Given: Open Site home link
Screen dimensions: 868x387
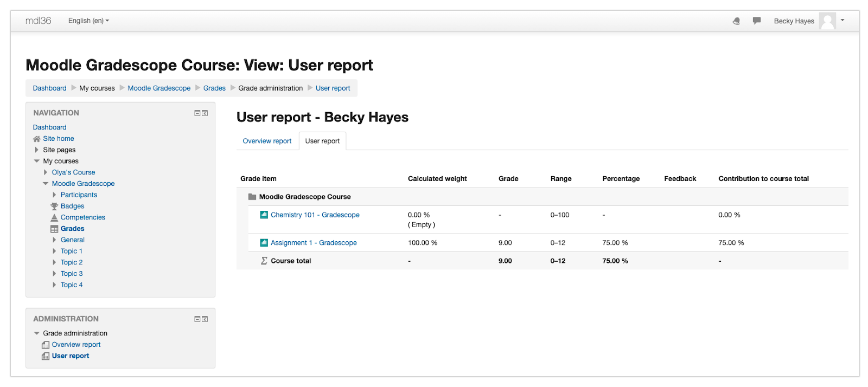Looking at the screenshot, I should pos(59,139).
